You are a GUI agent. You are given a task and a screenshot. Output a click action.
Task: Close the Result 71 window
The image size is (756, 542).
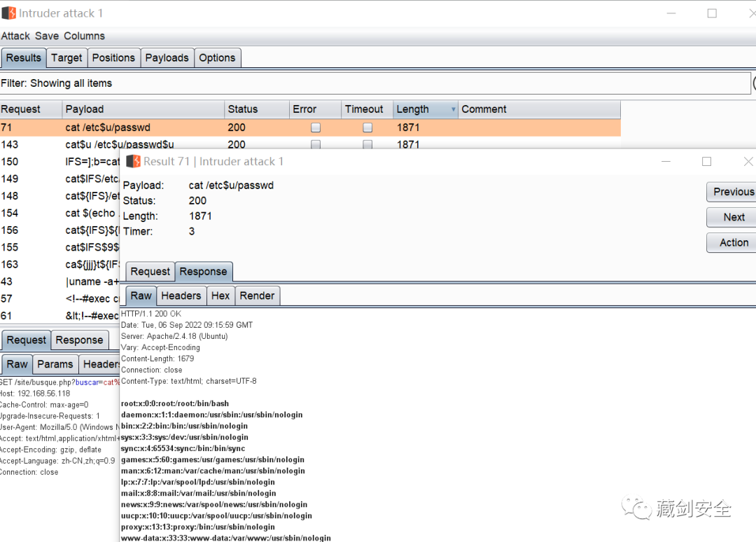coord(748,161)
